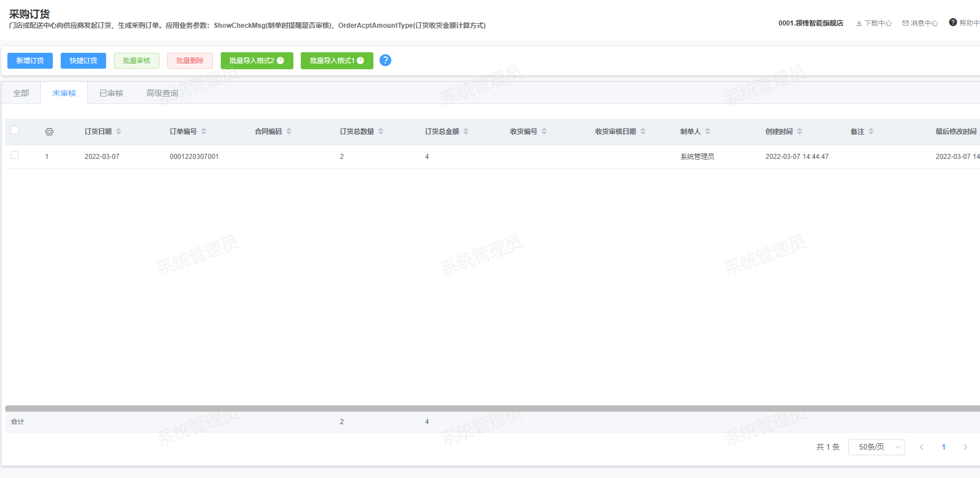
Task: Click help icon on 批量导入格式1 button
Action: pos(360,61)
